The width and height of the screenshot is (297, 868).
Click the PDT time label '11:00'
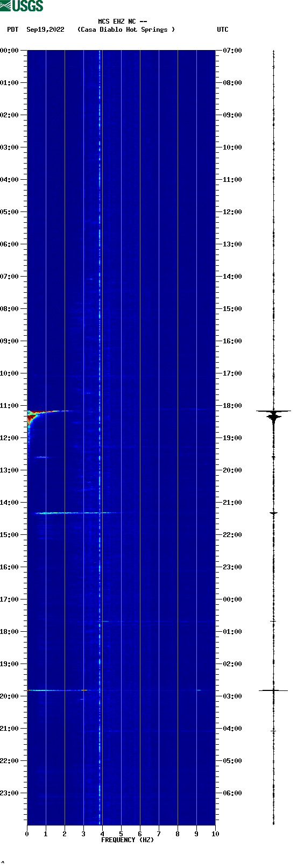click(10, 406)
